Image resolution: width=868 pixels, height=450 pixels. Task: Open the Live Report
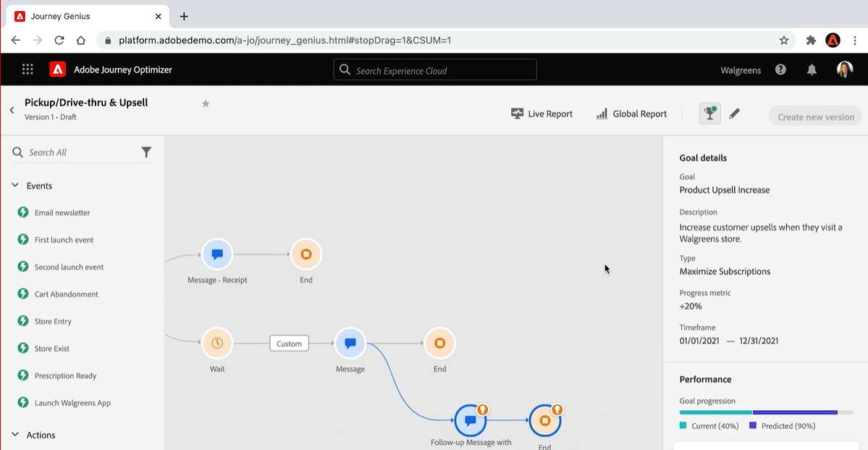pyautogui.click(x=542, y=114)
